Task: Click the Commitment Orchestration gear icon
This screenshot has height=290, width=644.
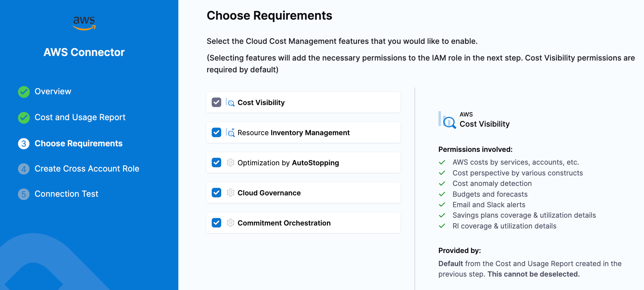Action: (x=230, y=223)
